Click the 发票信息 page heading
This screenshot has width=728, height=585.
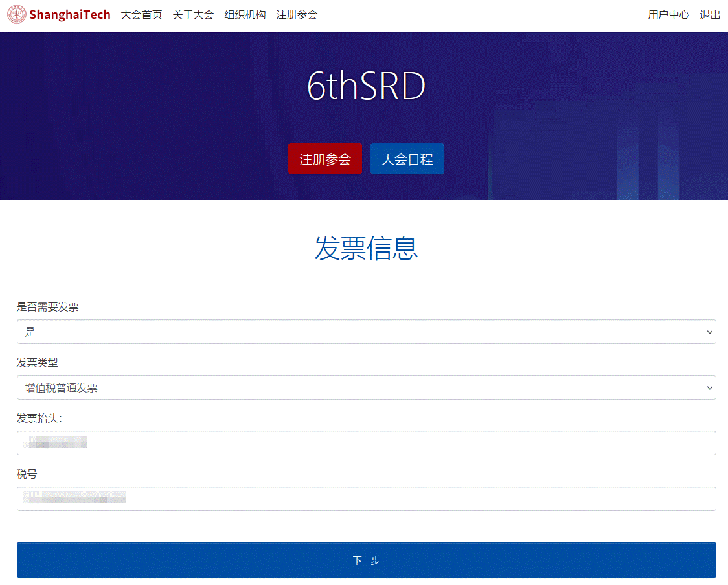[x=366, y=248]
